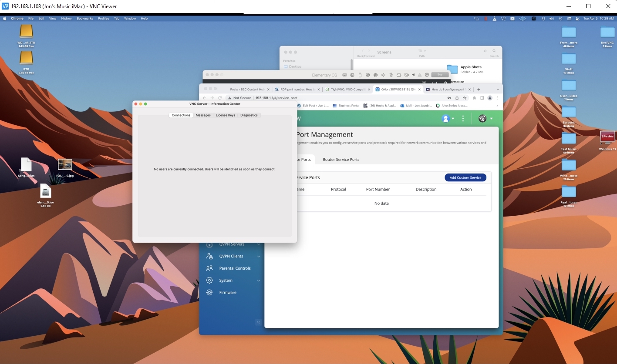
Task: Open the System gear icon in sidebar
Action: (210, 281)
